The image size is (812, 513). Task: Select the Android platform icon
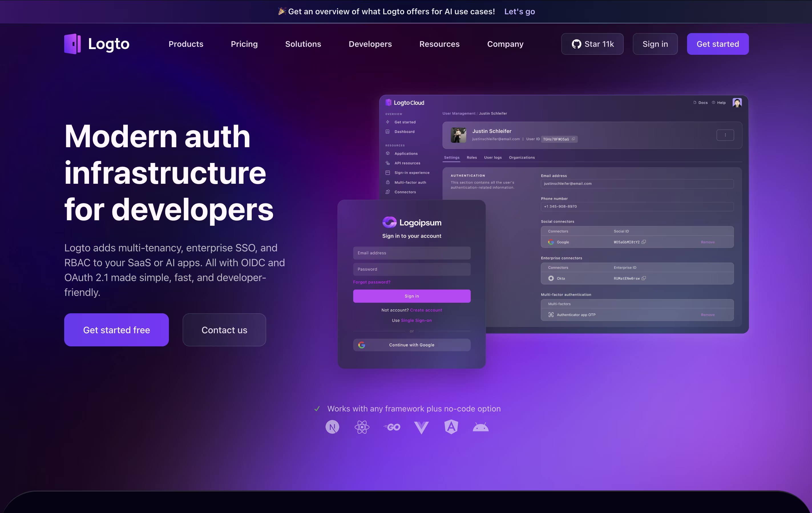pos(480,427)
